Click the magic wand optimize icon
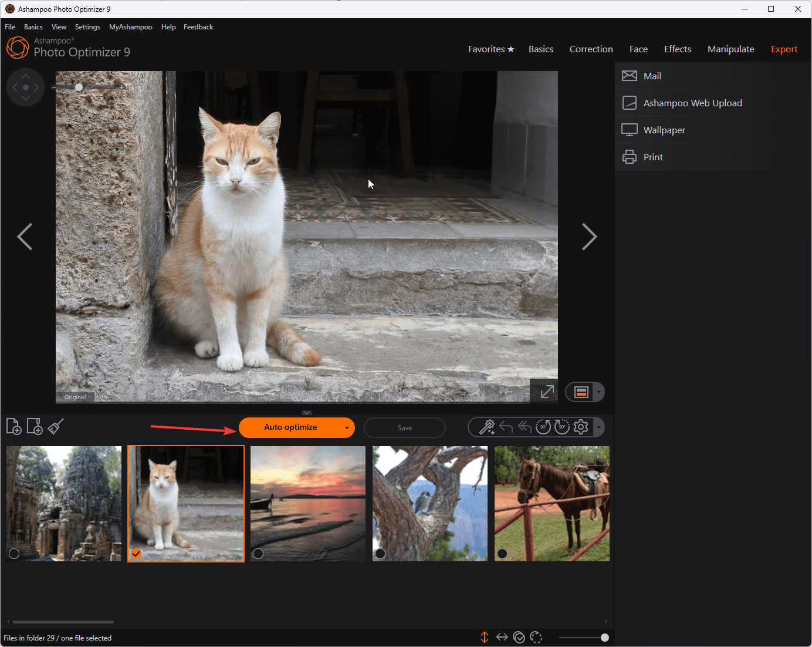812x647 pixels. click(x=486, y=427)
